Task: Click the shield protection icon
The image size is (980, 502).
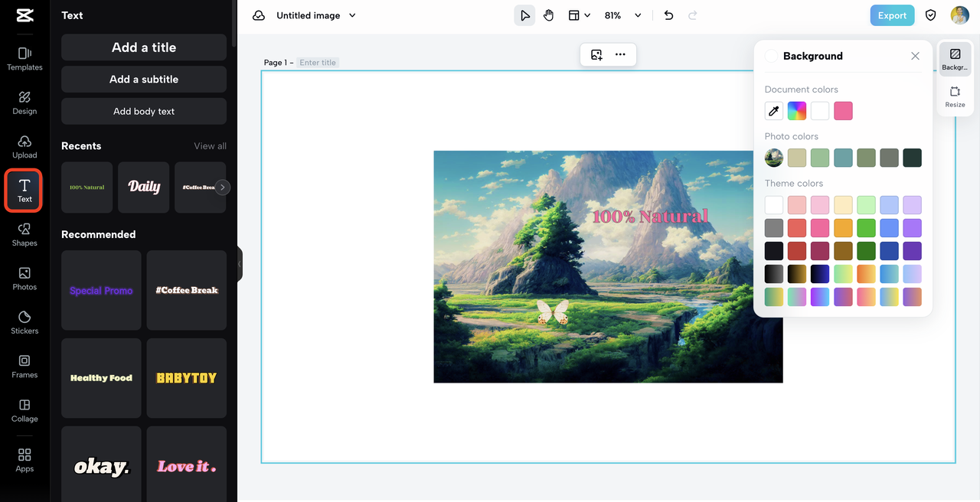Action: coord(931,15)
